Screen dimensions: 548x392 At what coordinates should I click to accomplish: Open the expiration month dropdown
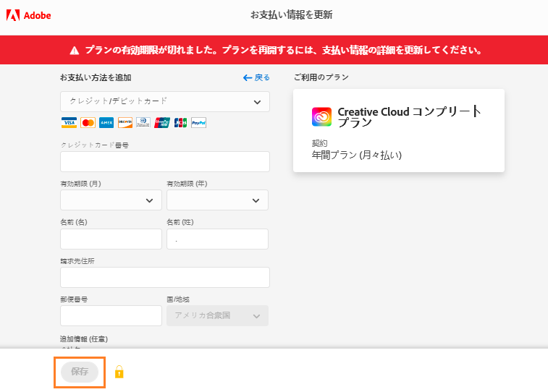click(x=111, y=200)
